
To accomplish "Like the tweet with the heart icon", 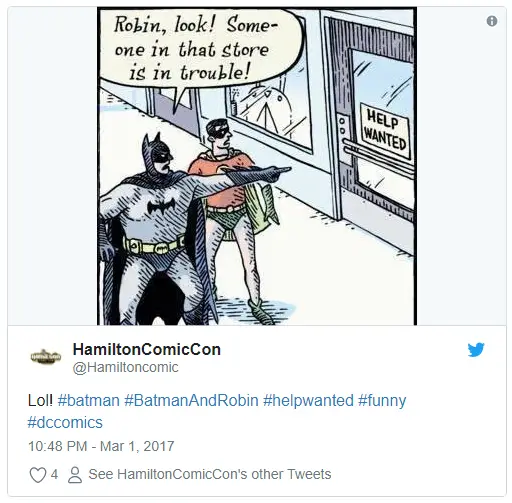I will coord(38,474).
